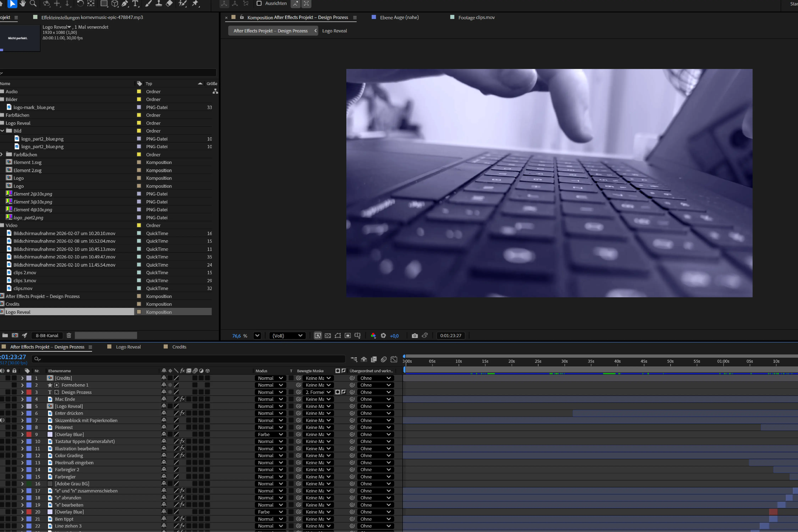Select the Type text tool
The width and height of the screenshot is (798, 532).
[135, 4]
